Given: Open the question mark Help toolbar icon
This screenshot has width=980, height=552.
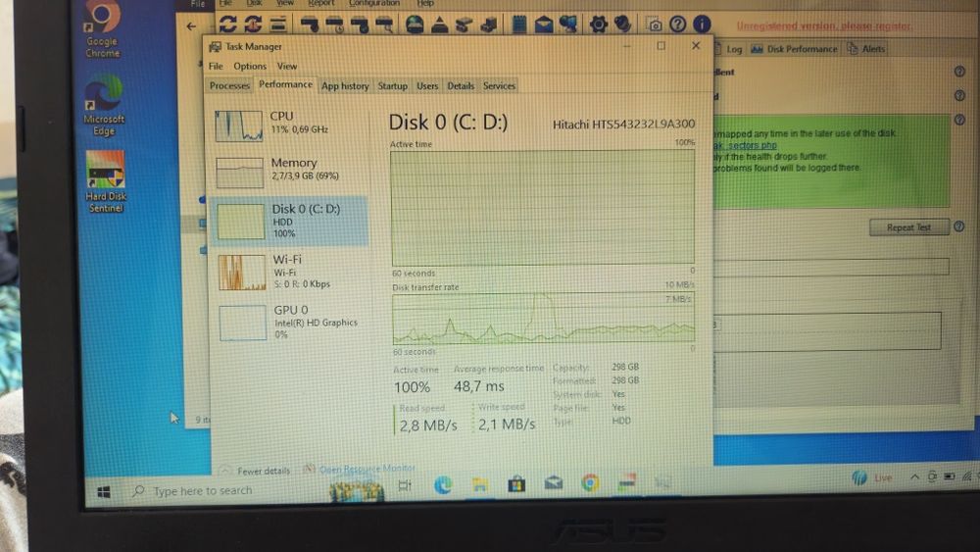Looking at the screenshot, I should pyautogui.click(x=677, y=25).
